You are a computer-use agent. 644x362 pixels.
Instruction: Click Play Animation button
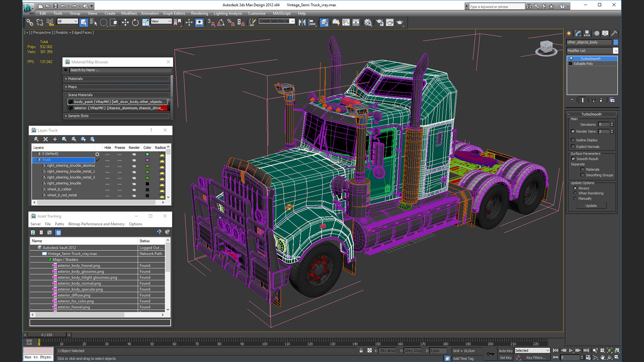(571, 351)
